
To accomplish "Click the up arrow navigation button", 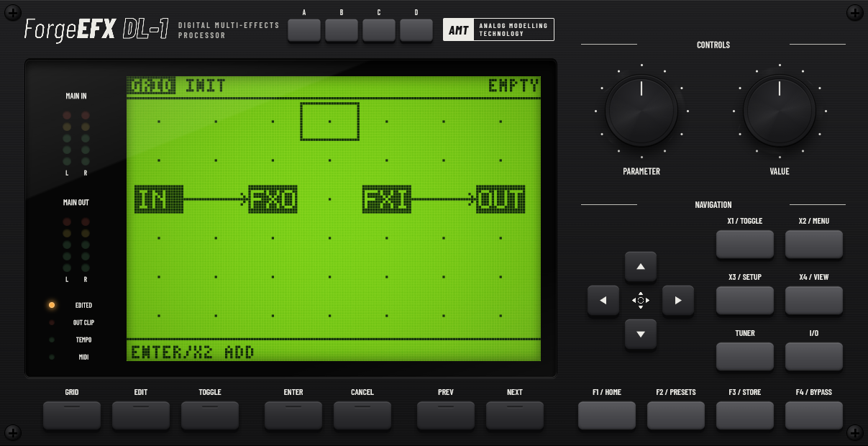I will pyautogui.click(x=641, y=267).
